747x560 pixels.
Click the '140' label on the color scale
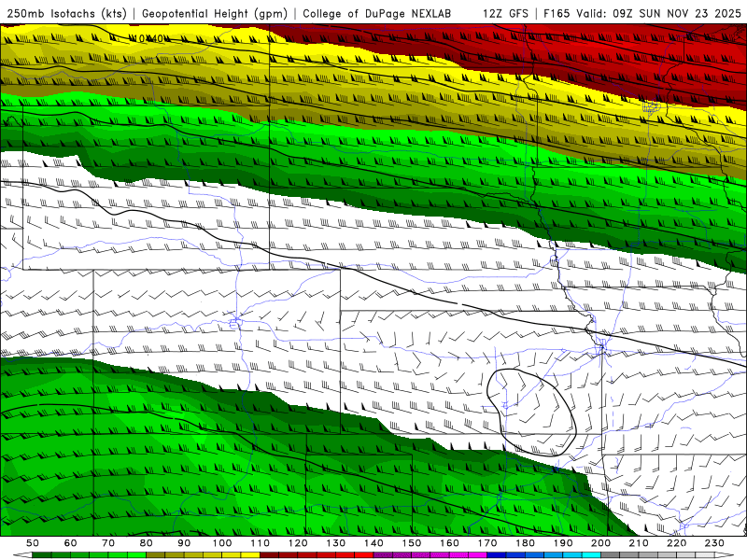click(373, 543)
